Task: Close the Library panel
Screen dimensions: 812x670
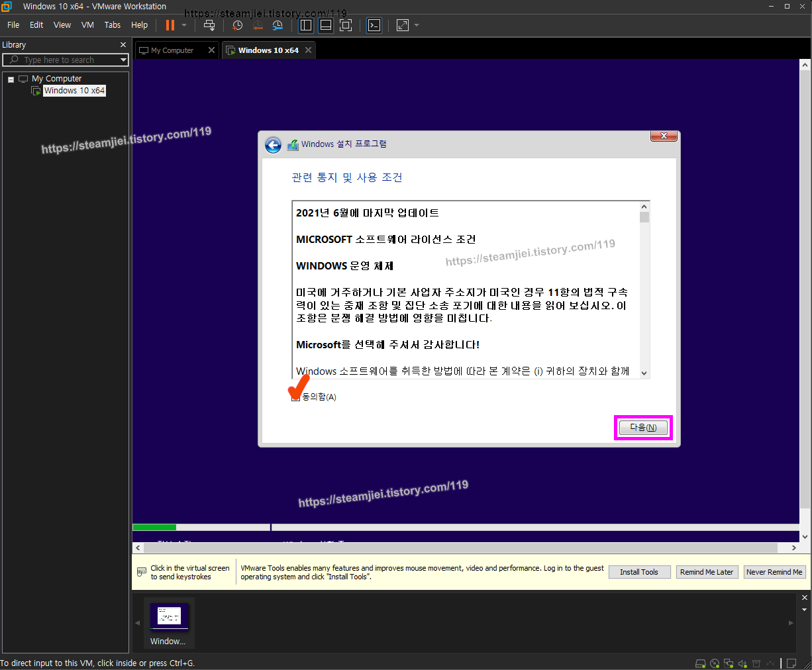Action: [x=123, y=45]
